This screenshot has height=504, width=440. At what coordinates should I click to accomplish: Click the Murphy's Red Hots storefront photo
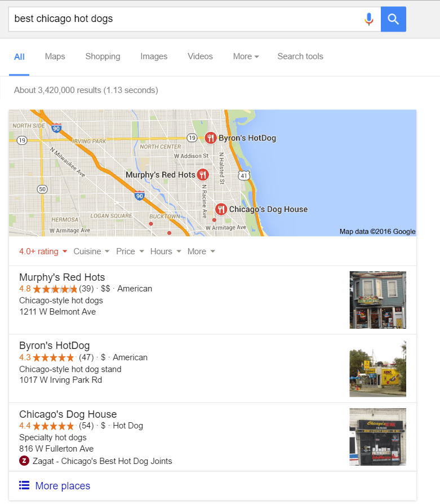click(x=377, y=300)
